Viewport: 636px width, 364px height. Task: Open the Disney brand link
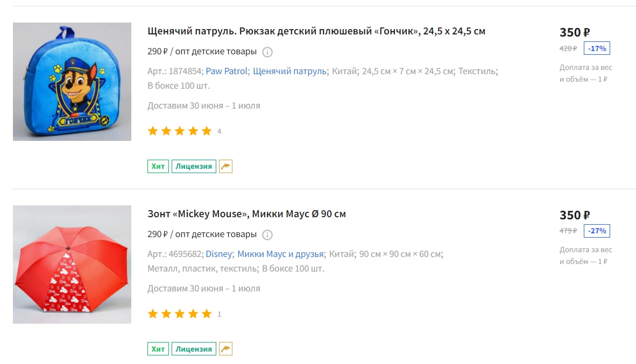click(218, 254)
